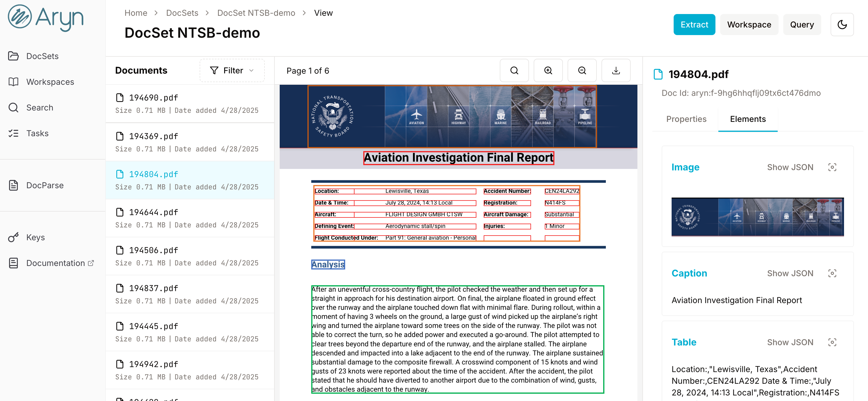Click the NTSB banner thumbnail in the Image card
Image resolution: width=868 pixels, height=401 pixels.
[x=758, y=217]
